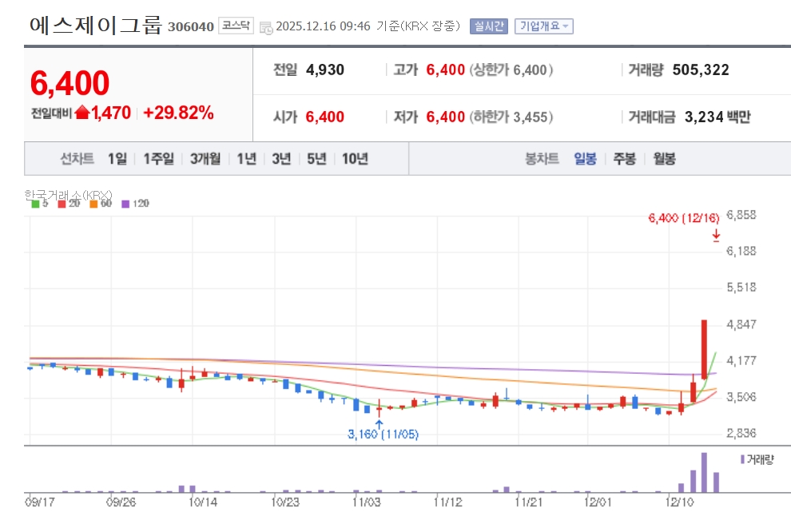Click the clock icon beside the timestamp

coord(266,27)
